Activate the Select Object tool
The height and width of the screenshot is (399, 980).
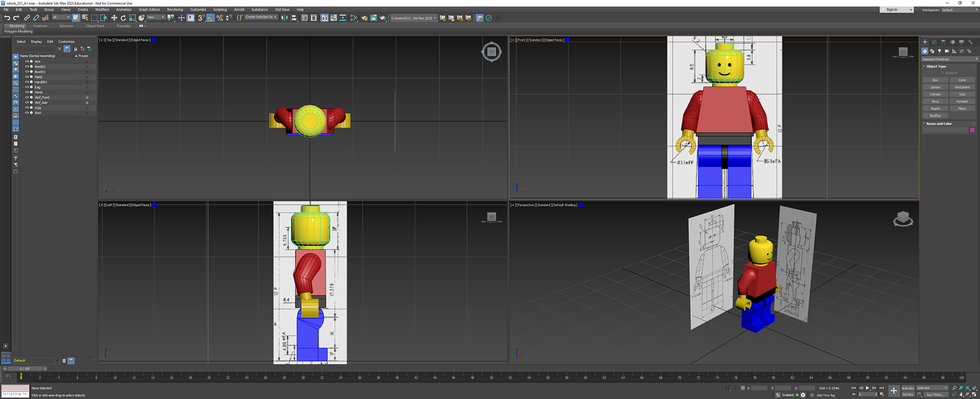76,18
